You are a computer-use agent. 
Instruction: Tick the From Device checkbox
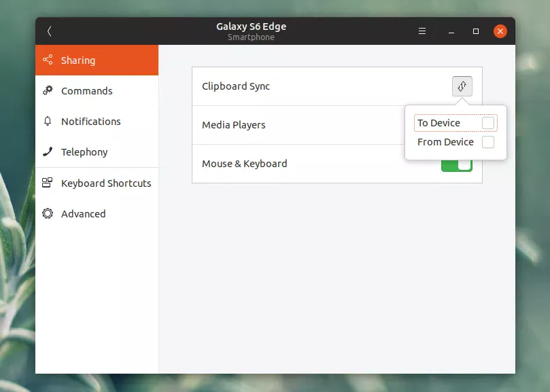point(487,142)
